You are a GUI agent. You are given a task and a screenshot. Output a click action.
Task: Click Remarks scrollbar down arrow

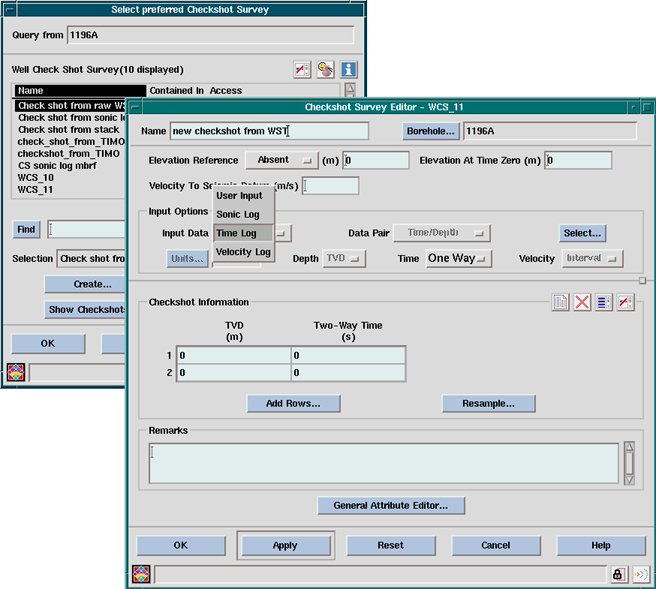[629, 479]
